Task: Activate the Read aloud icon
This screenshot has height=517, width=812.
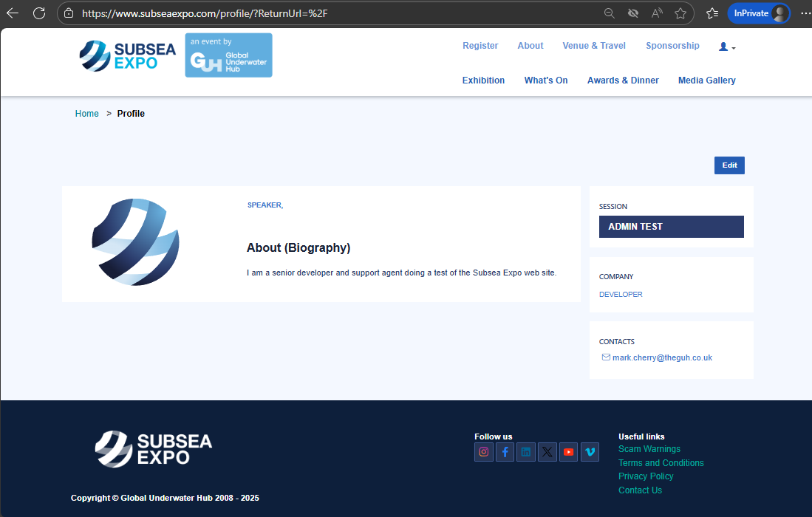Action: click(657, 13)
